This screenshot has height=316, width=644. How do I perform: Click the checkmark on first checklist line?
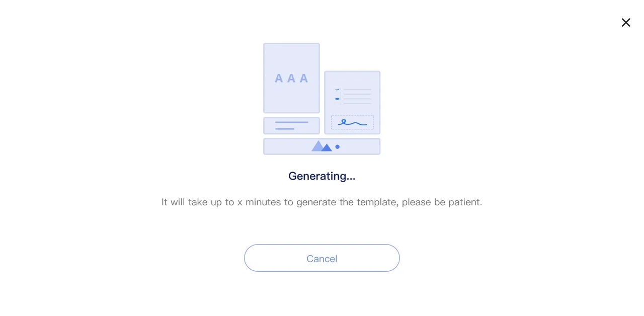tap(338, 90)
